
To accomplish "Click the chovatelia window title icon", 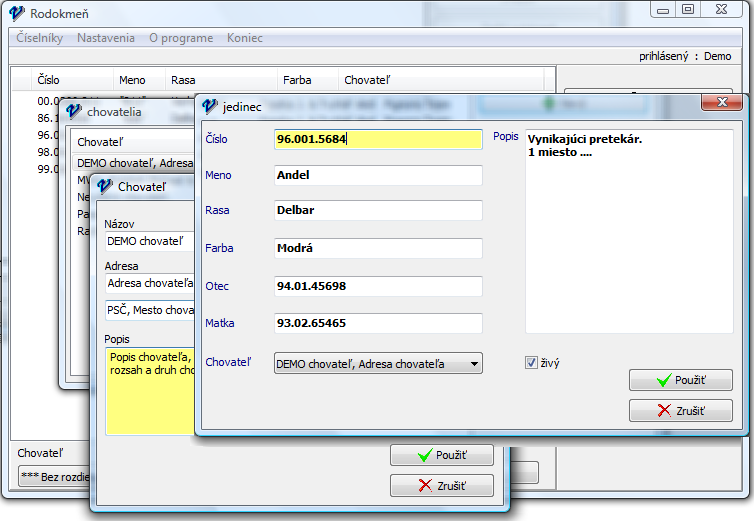I will tap(74, 112).
